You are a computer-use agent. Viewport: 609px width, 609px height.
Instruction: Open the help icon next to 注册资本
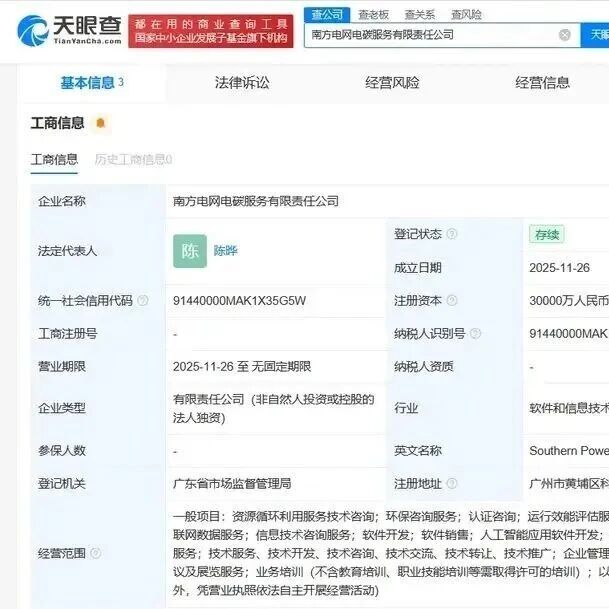(x=452, y=300)
